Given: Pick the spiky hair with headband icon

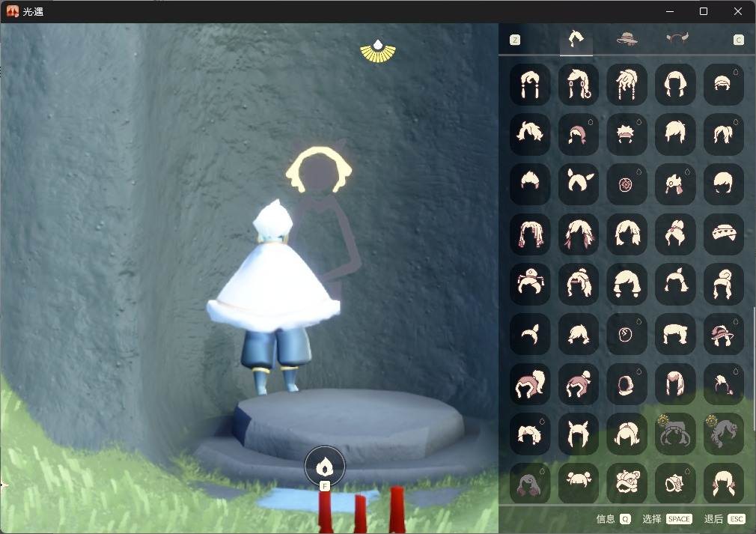Looking at the screenshot, I should 627,133.
